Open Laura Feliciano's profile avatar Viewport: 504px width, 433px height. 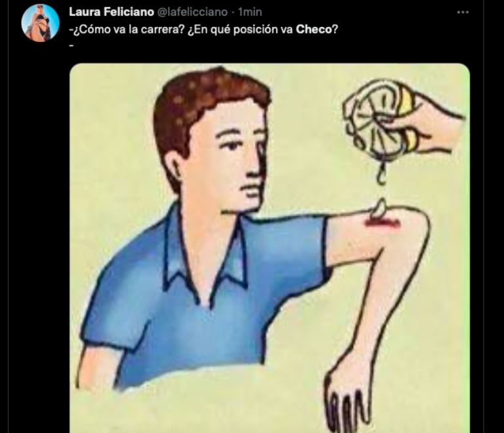coord(41,23)
